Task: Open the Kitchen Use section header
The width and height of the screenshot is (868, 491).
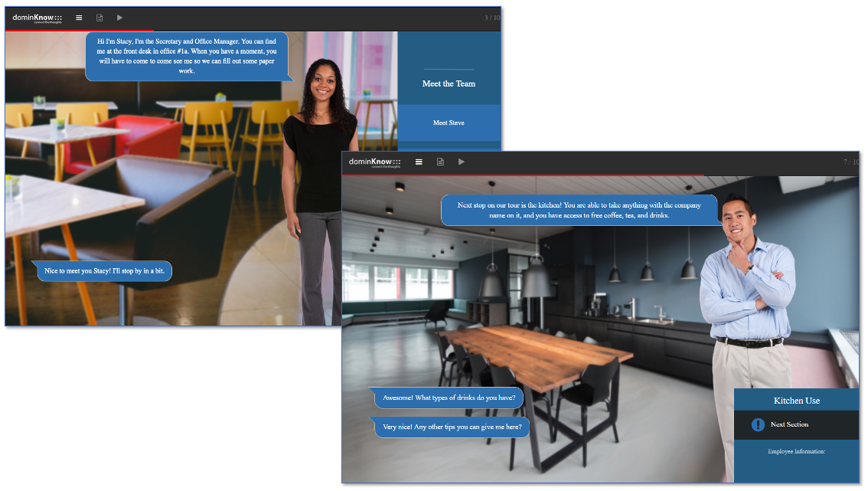Action: coord(798,400)
